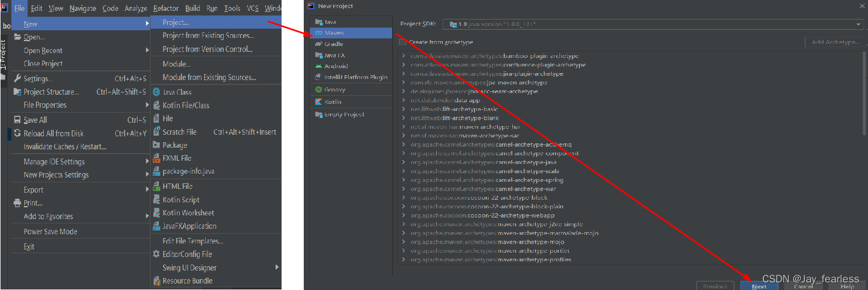Click the Java Class icon in submenu
Viewport: 868px width, 290px height.
[156, 92]
